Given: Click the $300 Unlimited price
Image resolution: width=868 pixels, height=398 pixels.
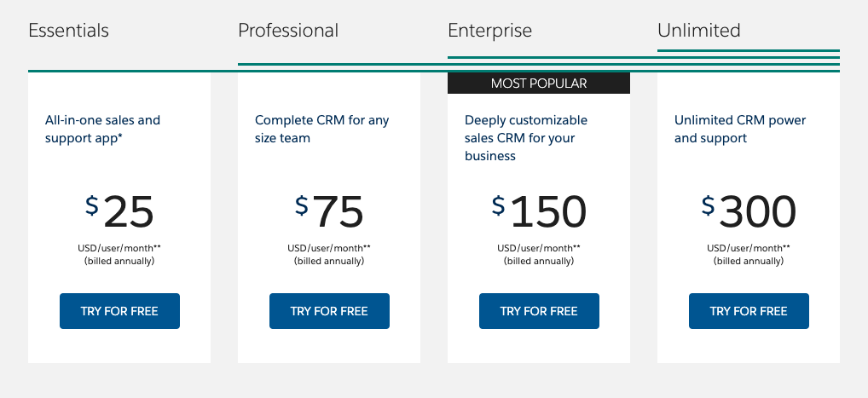Looking at the screenshot, I should click(x=749, y=211).
